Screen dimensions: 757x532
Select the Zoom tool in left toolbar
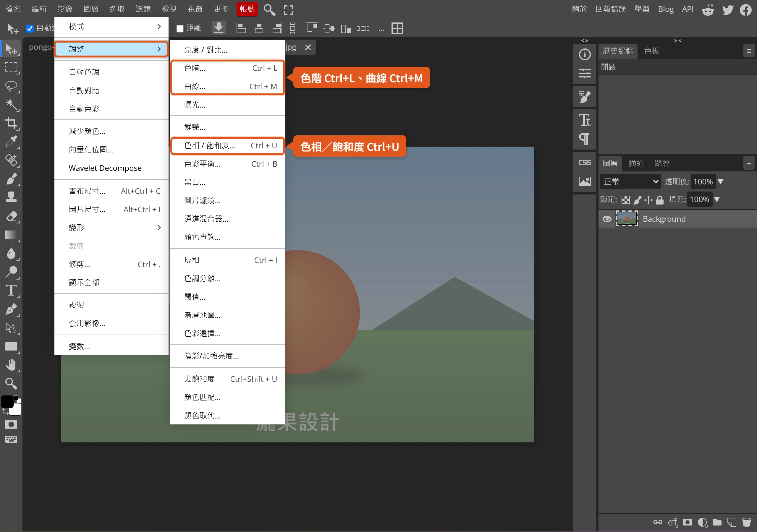tap(12, 383)
